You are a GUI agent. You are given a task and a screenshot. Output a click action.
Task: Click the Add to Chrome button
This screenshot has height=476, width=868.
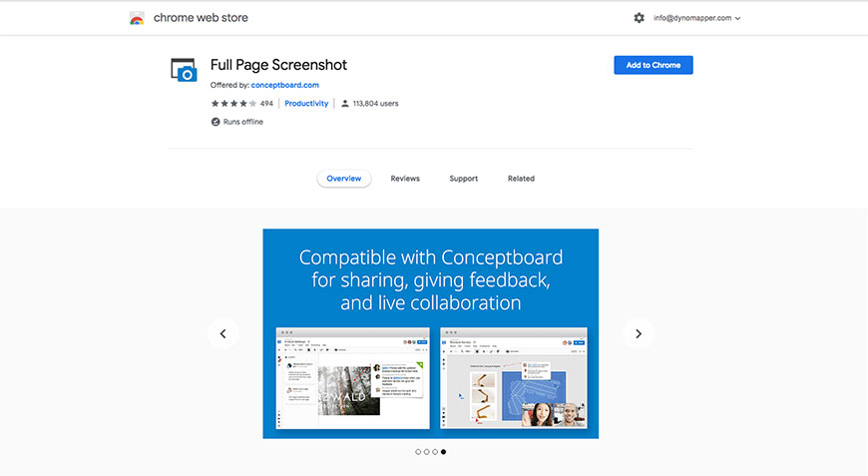click(x=652, y=65)
